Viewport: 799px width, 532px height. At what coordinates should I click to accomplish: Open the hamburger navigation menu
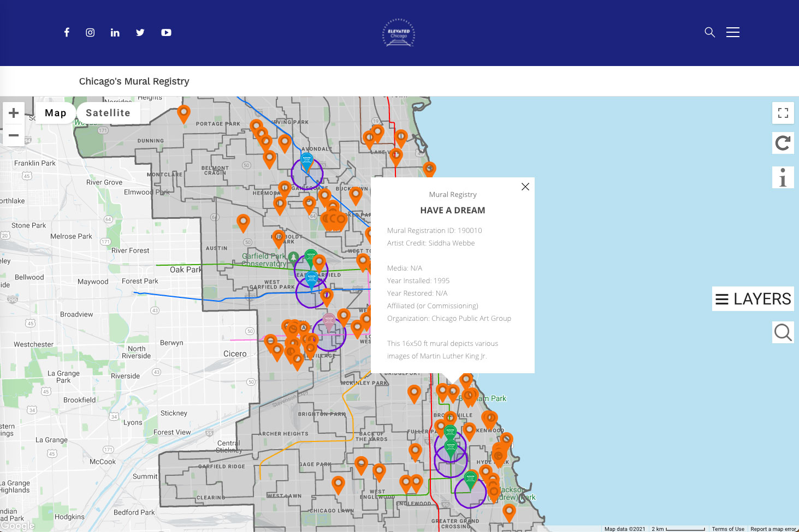point(733,32)
